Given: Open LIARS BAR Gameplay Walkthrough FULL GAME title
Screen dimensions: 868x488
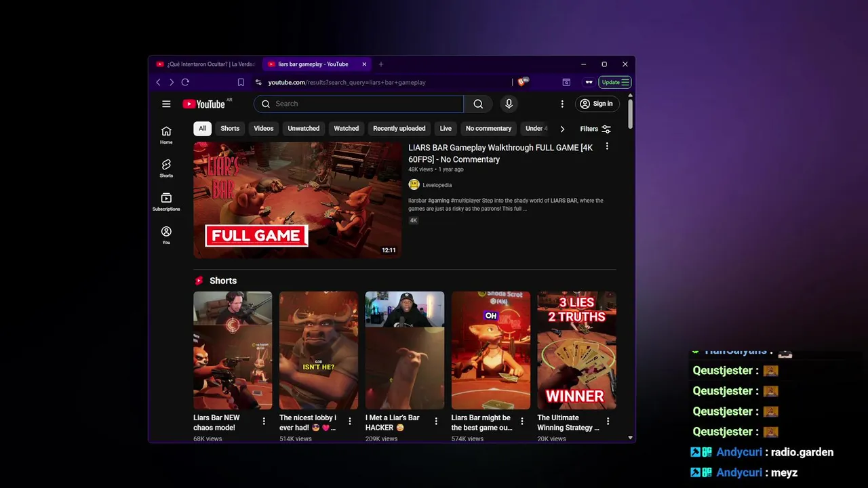Looking at the screenshot, I should click(500, 153).
